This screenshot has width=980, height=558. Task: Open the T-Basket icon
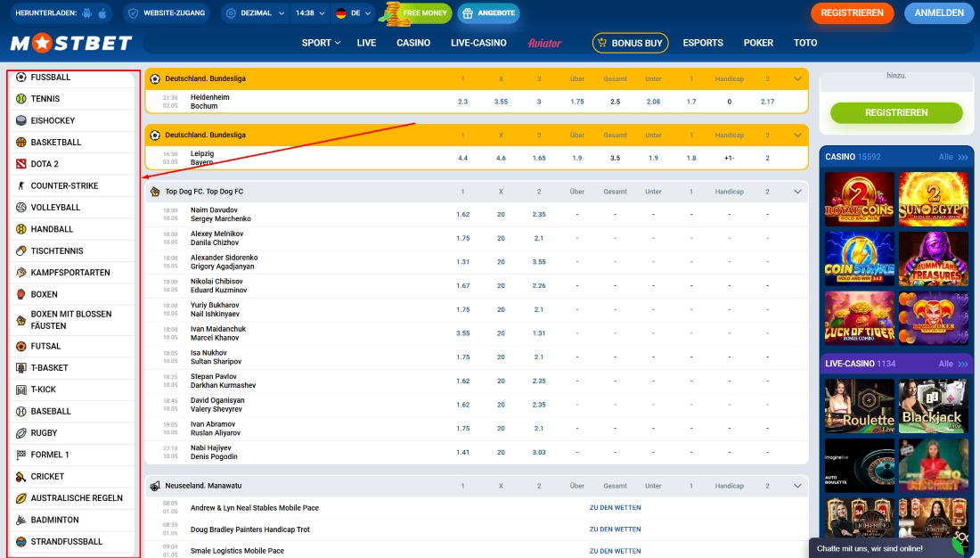[21, 368]
